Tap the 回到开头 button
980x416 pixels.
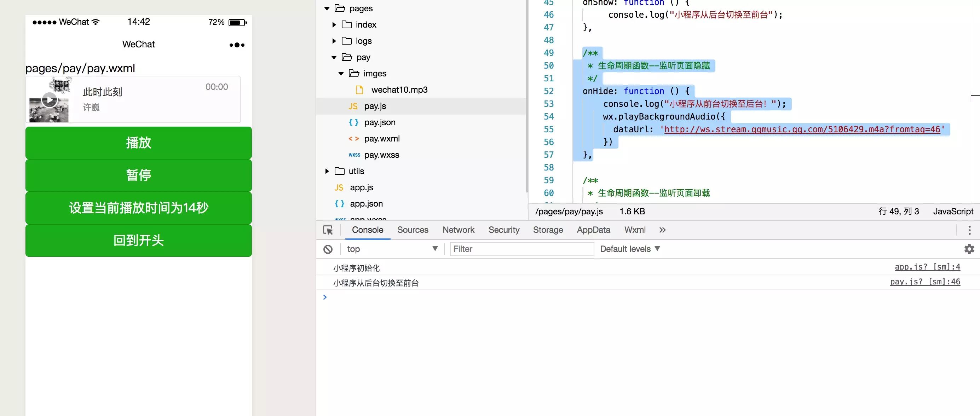(138, 240)
